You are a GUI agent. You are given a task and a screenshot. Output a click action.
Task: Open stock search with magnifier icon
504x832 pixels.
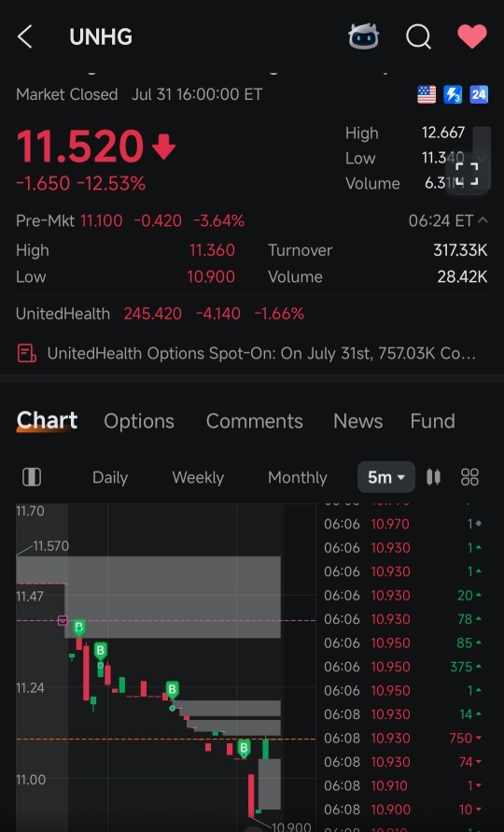pos(418,37)
